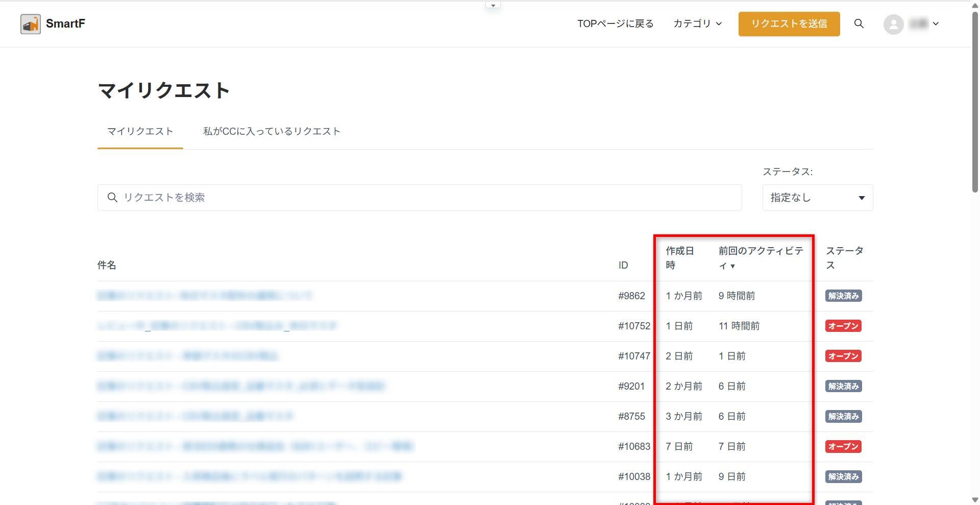980x505 pixels.
Task: Click the オープン badge for request #10752
Action: coord(843,326)
